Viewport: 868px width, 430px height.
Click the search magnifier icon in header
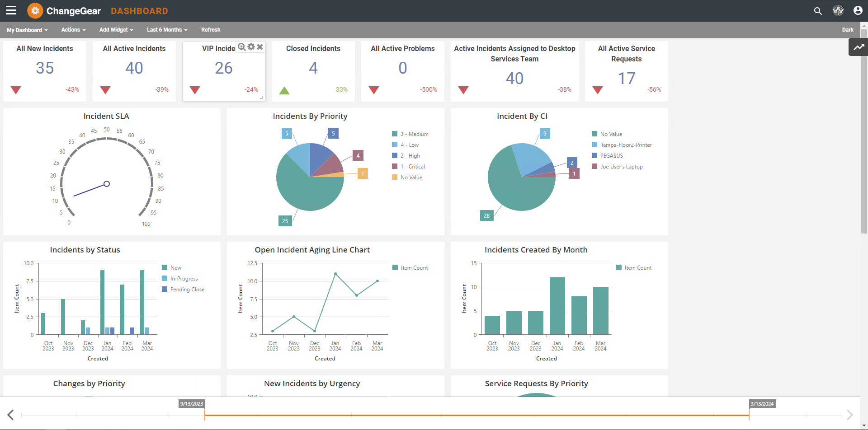817,11
